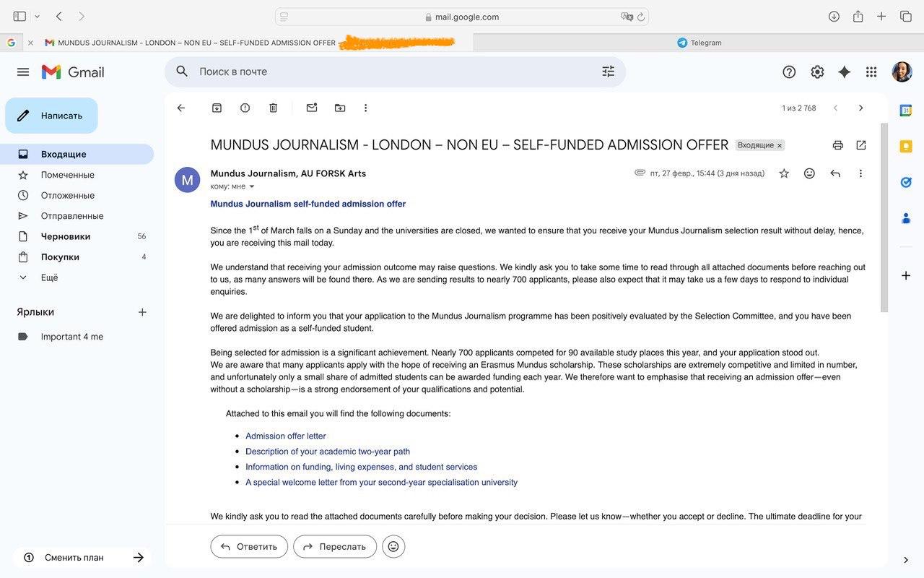Mark the email as unread
The height and width of the screenshot is (578, 924).
(312, 108)
